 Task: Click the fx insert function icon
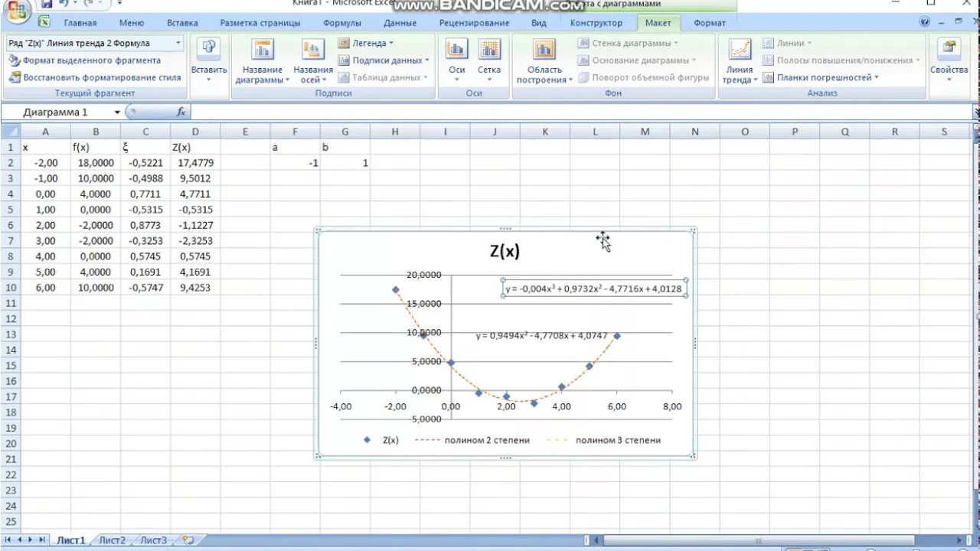pyautogui.click(x=181, y=112)
